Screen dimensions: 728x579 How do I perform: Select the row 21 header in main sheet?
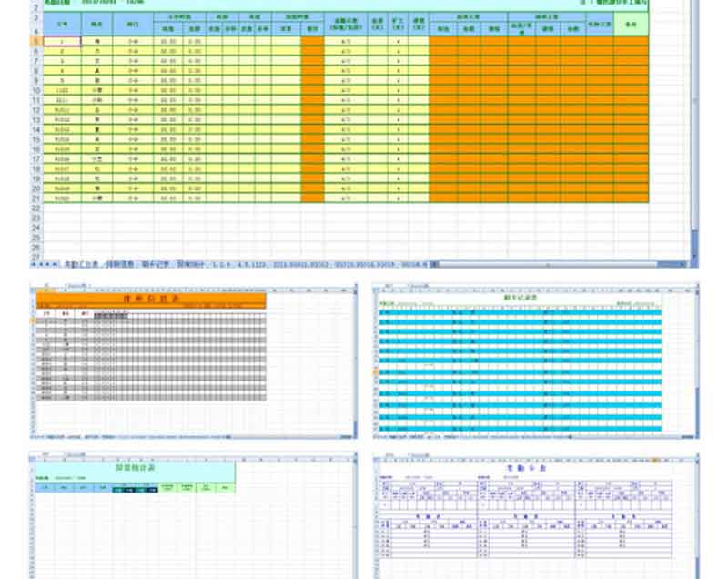[x=36, y=198]
